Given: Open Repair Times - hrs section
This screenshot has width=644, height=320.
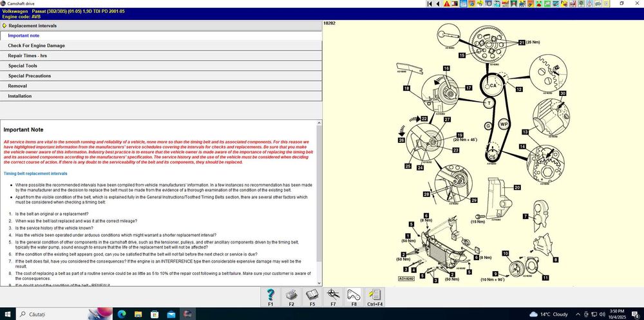Looking at the screenshot, I should pos(161,55).
